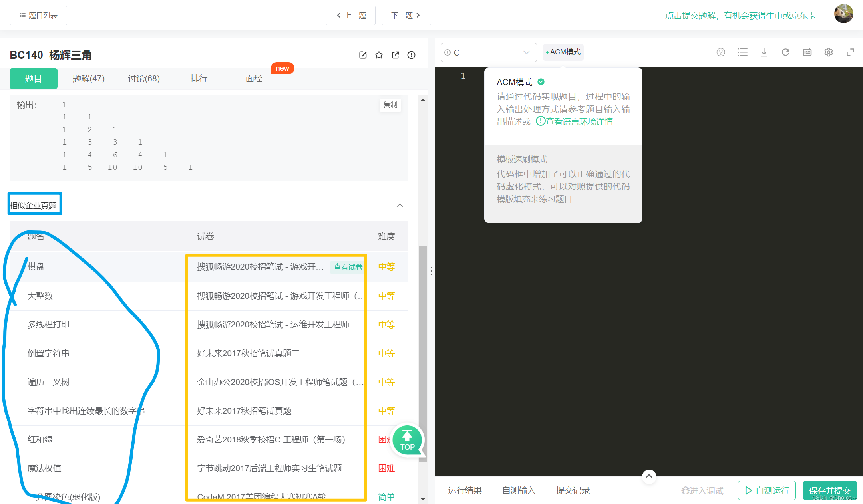Open the 大整数 problem
Screen dimensions: 863x504
tap(40, 296)
